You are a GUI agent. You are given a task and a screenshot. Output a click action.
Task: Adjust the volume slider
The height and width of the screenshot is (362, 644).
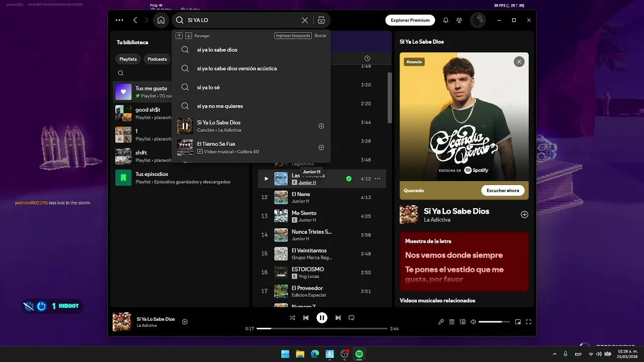coord(494,322)
